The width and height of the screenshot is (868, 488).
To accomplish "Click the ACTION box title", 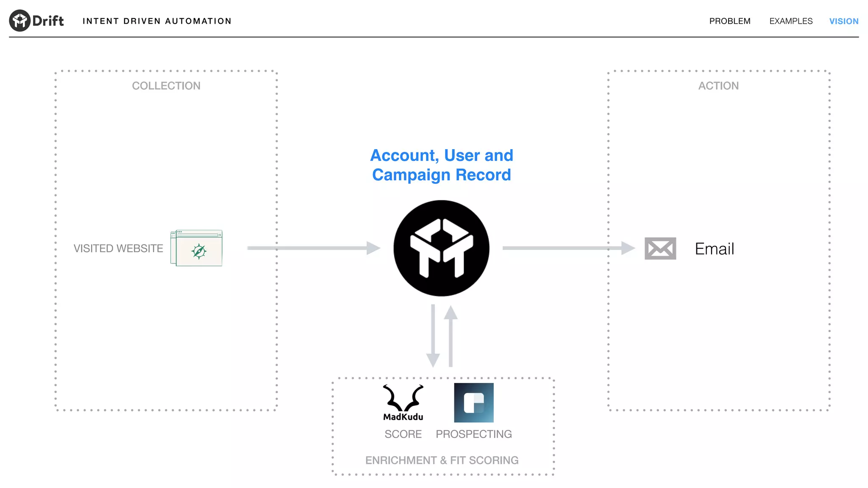I will (718, 86).
